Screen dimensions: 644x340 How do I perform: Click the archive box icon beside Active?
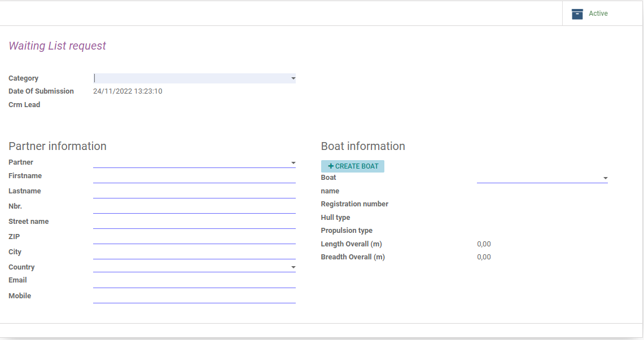click(x=577, y=14)
